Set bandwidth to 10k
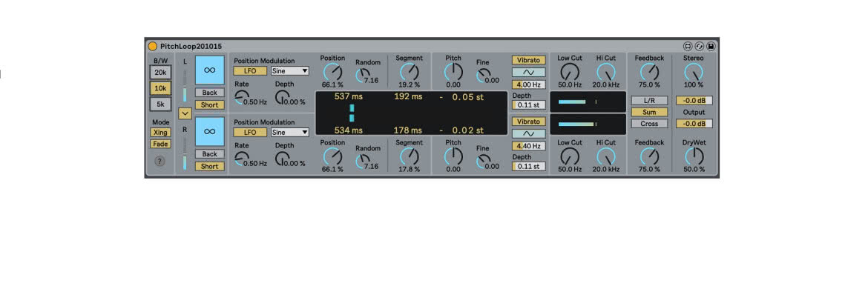The width and height of the screenshot is (868, 289). [x=160, y=88]
